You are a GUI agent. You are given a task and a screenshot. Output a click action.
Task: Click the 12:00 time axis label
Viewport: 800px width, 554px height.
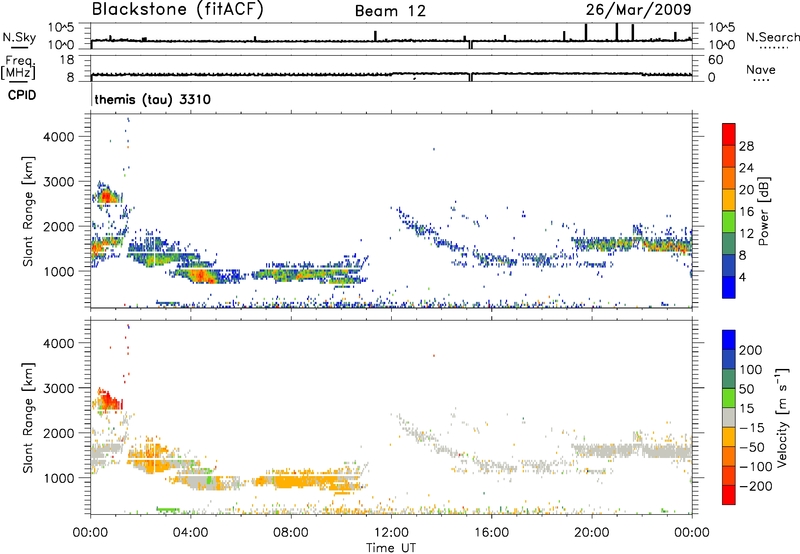coord(391,533)
